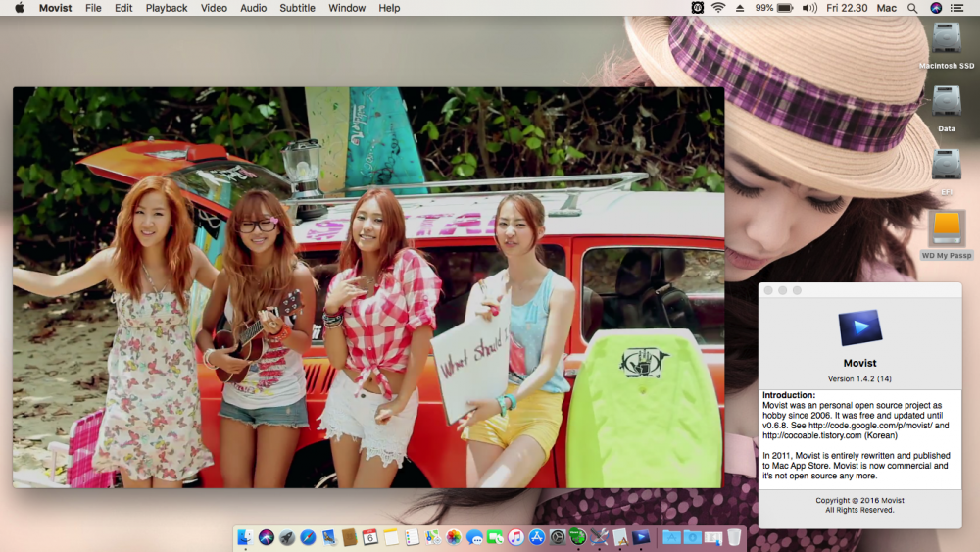
Task: Open the document-with-pencil app in Dock
Action: (620, 537)
